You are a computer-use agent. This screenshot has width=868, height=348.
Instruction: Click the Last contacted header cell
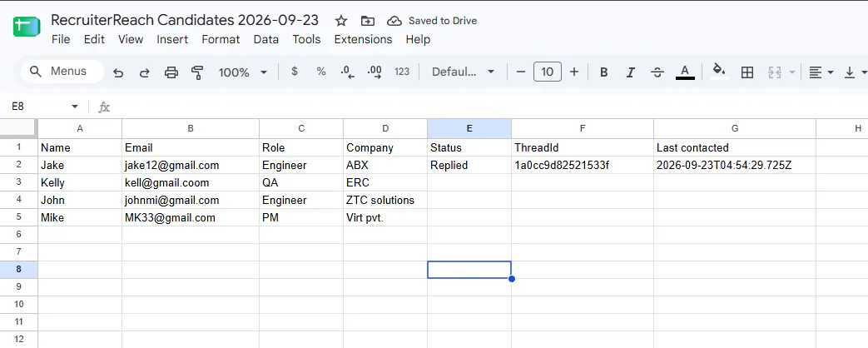(x=735, y=148)
